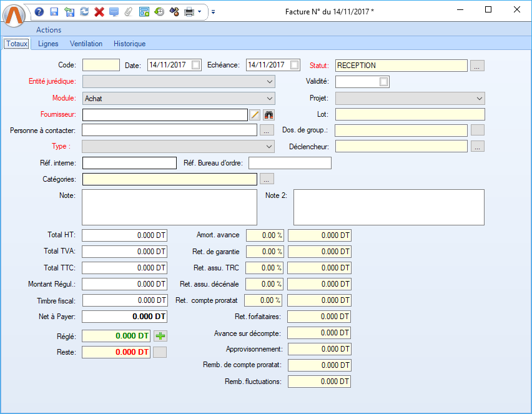This screenshot has height=414, width=532.
Task: Click the ellipsis button next to Statut
Action: pos(477,66)
